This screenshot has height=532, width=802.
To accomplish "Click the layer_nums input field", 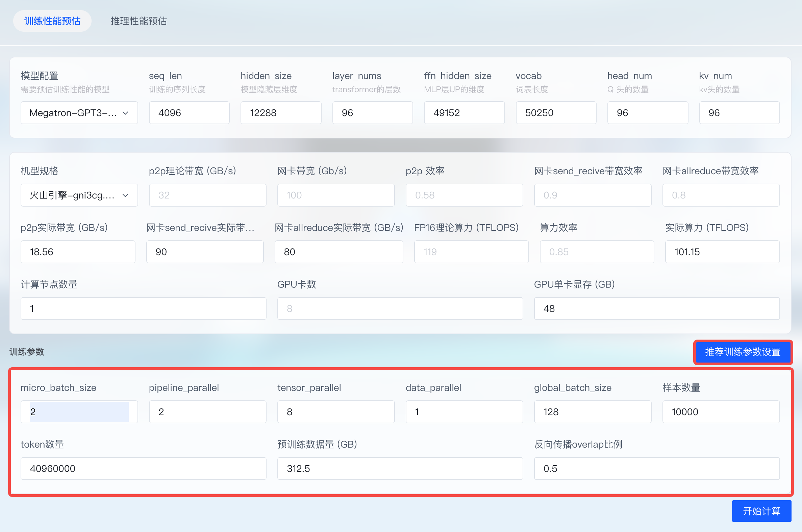I will 373,113.
